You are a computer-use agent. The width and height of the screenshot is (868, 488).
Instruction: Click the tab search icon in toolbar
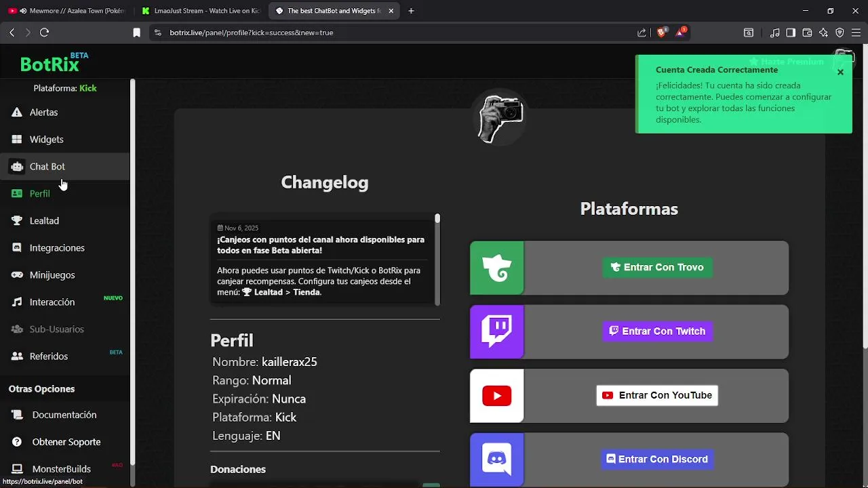[749, 33]
